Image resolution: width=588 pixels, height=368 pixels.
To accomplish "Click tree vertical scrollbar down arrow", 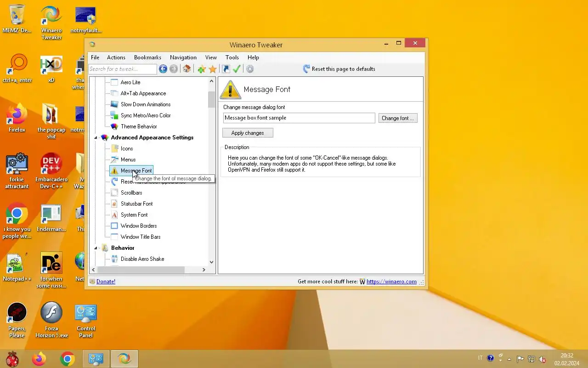I will pyautogui.click(x=211, y=262).
